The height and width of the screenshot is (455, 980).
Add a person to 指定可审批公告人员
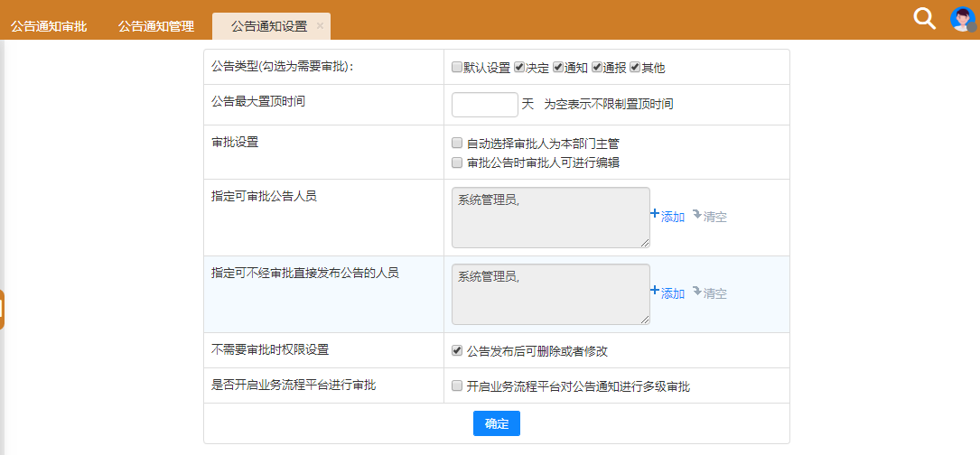tap(667, 217)
